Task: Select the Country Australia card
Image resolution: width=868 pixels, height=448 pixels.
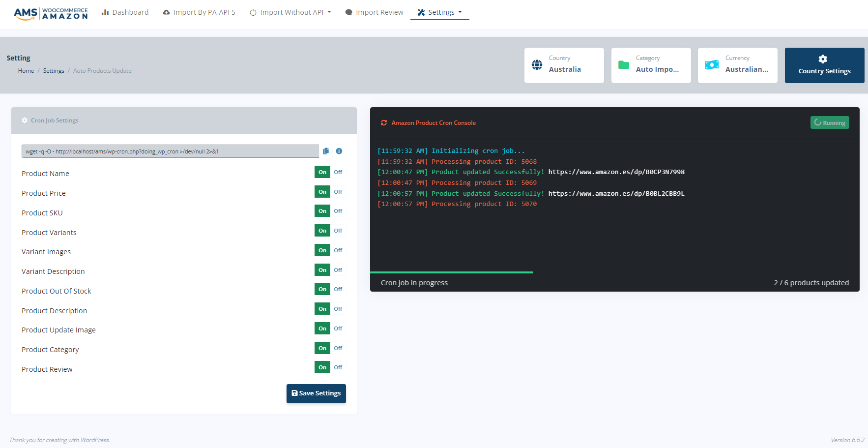Action: coord(564,65)
